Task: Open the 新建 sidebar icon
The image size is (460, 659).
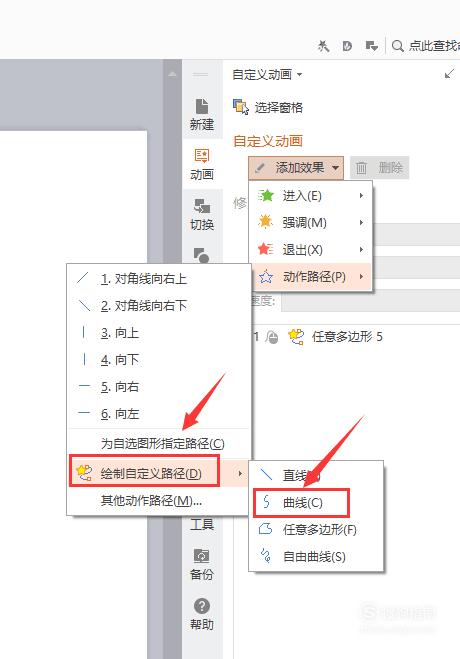Action: point(202,113)
